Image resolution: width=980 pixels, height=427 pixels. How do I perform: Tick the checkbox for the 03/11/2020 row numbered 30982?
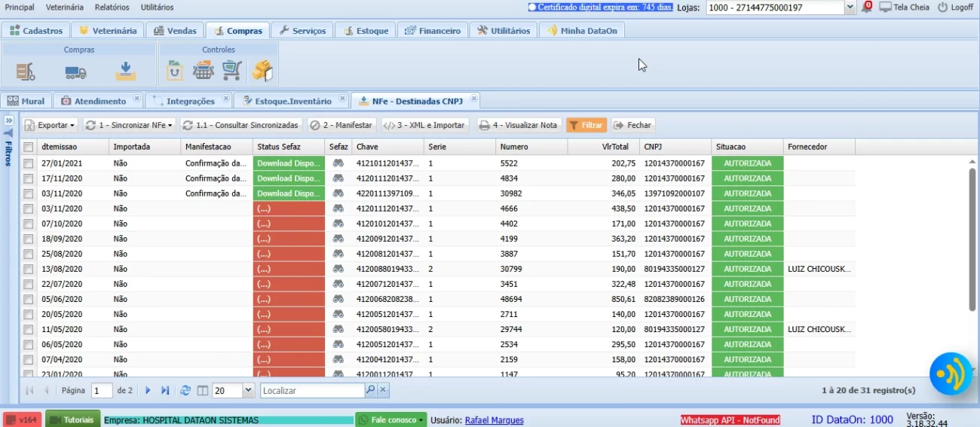pos(28,194)
